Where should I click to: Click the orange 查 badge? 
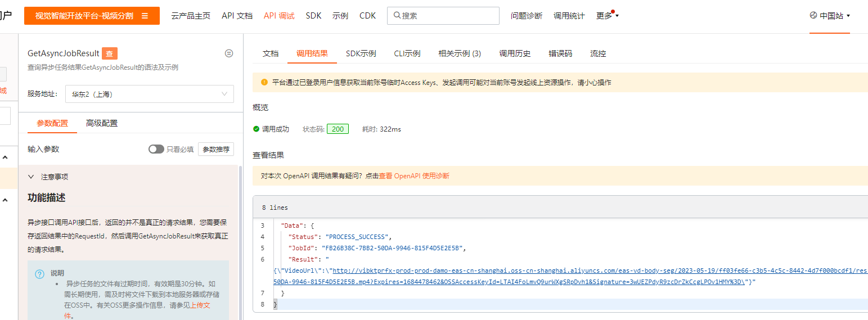point(110,54)
